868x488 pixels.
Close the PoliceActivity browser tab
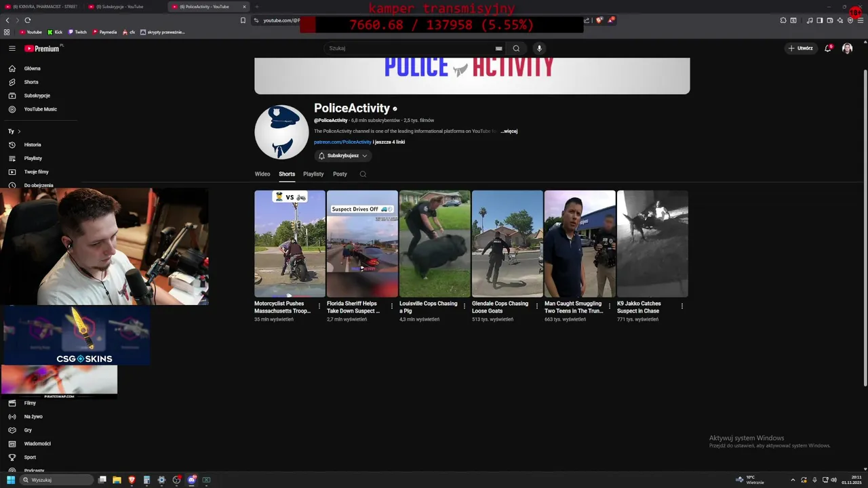[244, 7]
